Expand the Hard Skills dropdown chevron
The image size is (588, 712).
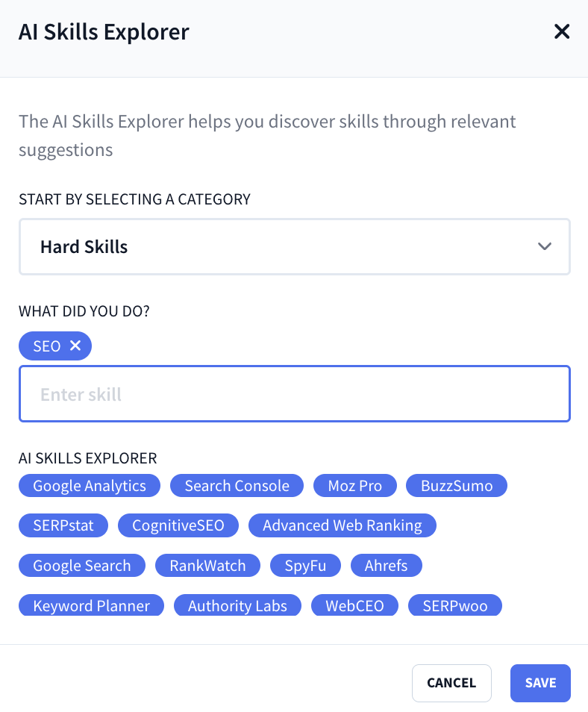(545, 246)
